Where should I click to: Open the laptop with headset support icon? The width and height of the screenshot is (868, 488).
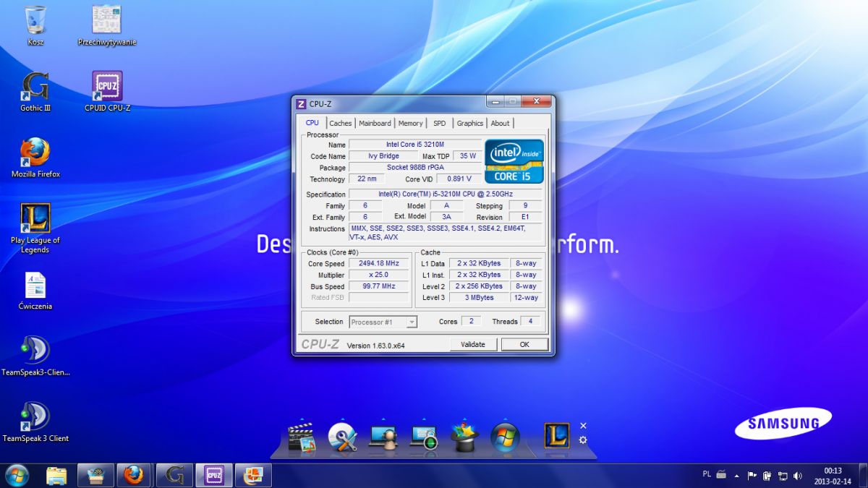[x=383, y=437]
